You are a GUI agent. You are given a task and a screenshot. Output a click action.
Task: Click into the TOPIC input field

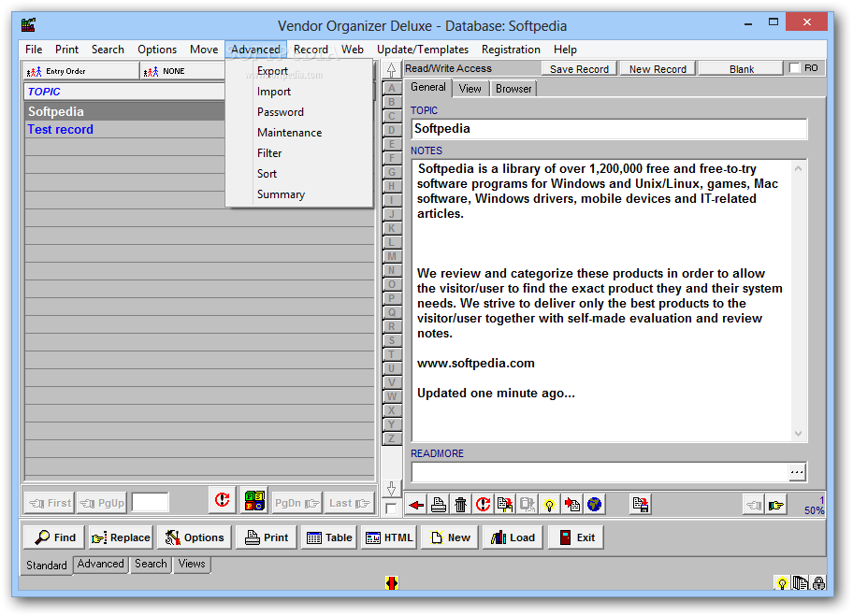(609, 129)
